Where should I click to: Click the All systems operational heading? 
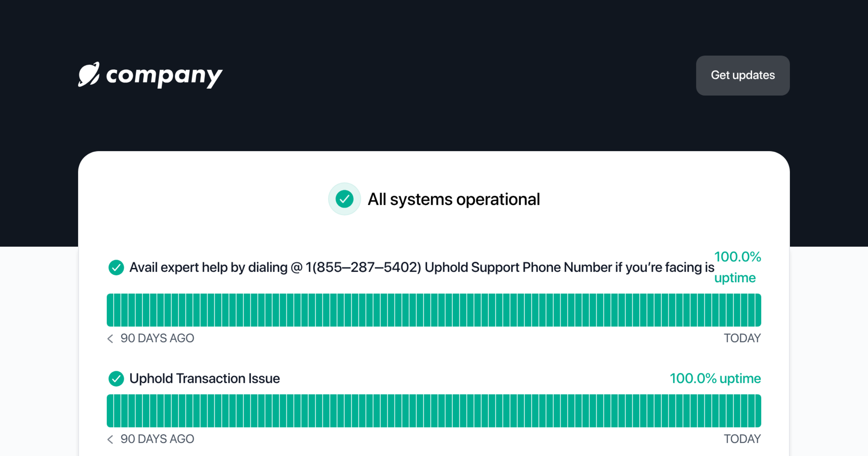click(454, 199)
